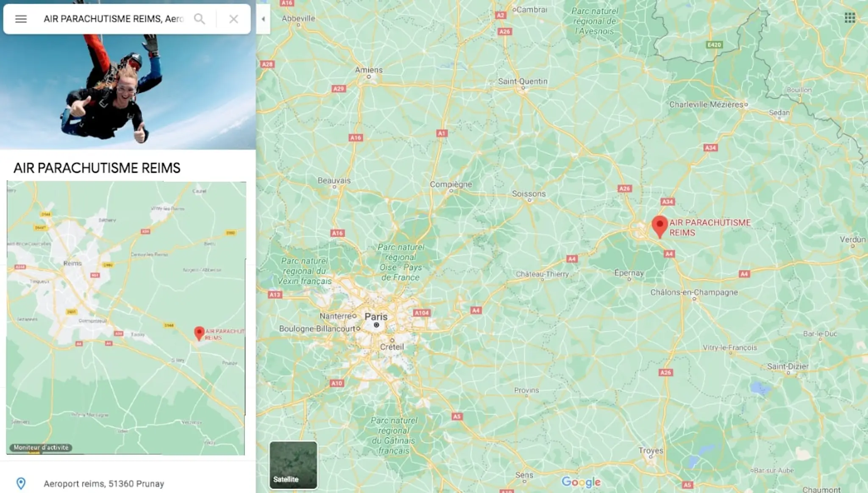The width and height of the screenshot is (868, 493).
Task: Click the magnifier search icon
Action: (x=199, y=19)
